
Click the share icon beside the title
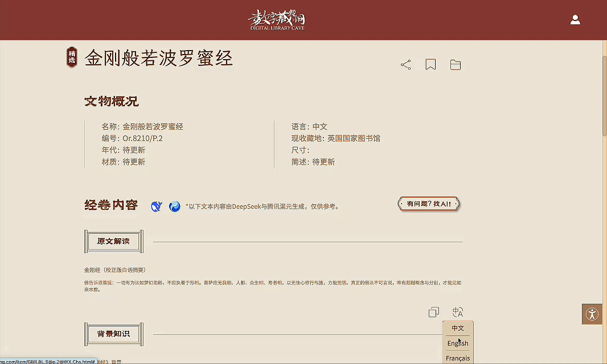pos(405,65)
